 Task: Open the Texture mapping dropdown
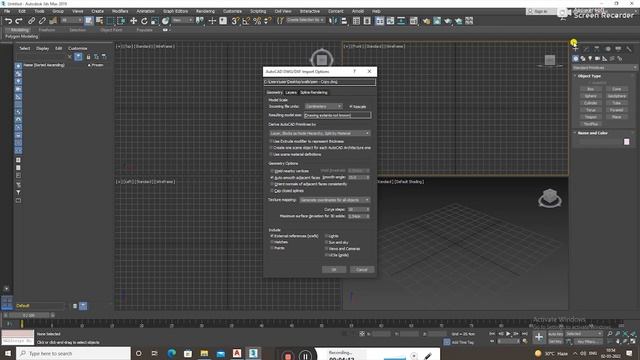[x=335, y=200]
